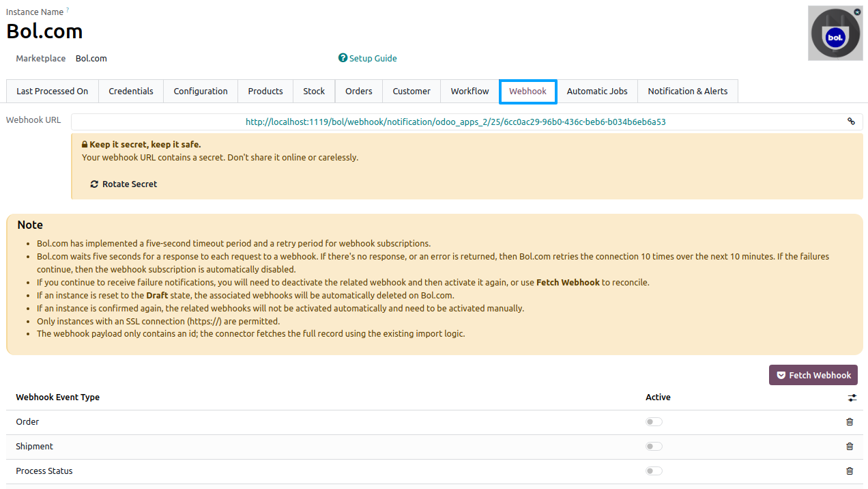Click the Fetch Webhook button

click(813, 375)
